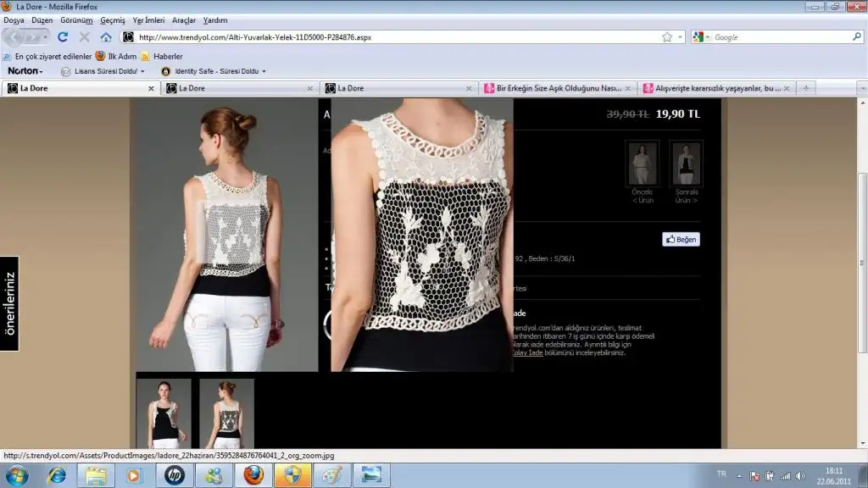868x488 pixels.
Task: Open the Yer İmleri menu
Action: pyautogui.click(x=148, y=19)
